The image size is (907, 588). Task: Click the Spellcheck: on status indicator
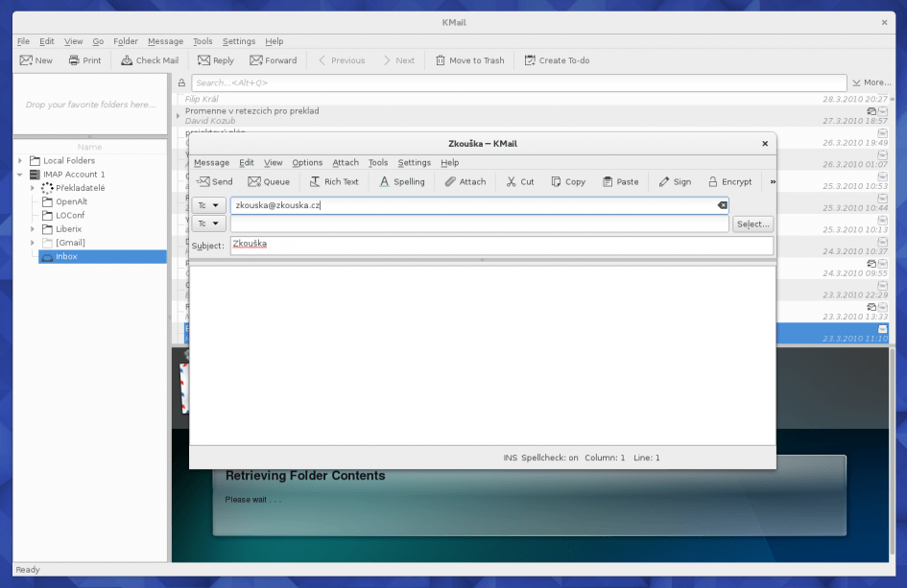[550, 458]
